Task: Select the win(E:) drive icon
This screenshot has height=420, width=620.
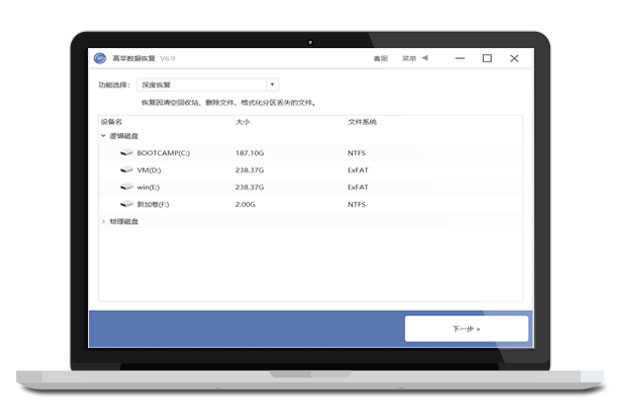Action: (x=127, y=187)
